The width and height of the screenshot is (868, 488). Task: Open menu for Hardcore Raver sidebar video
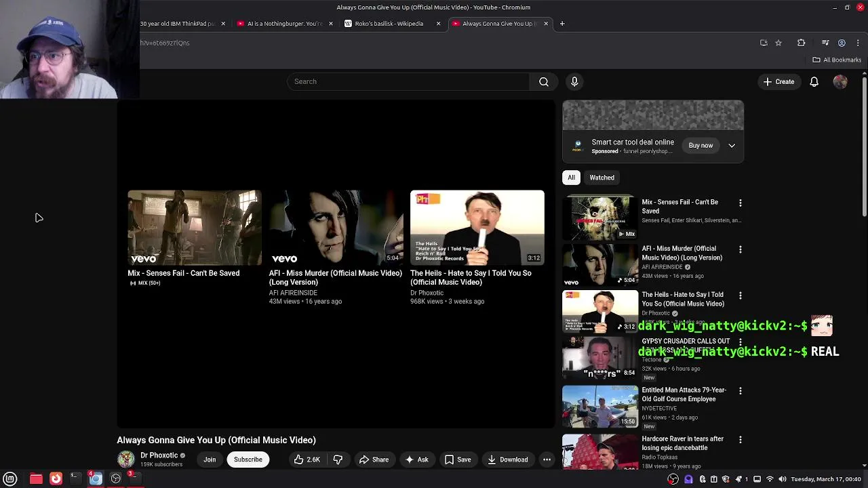click(x=740, y=440)
